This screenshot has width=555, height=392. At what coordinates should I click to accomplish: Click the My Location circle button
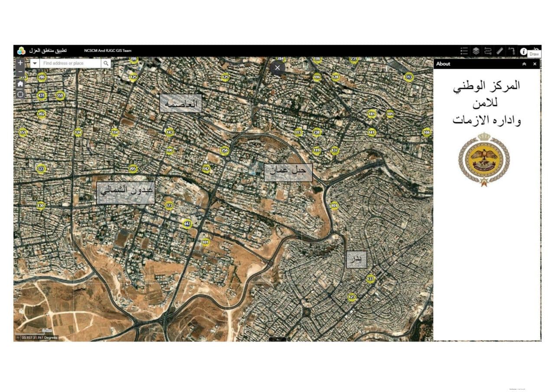coord(20,94)
